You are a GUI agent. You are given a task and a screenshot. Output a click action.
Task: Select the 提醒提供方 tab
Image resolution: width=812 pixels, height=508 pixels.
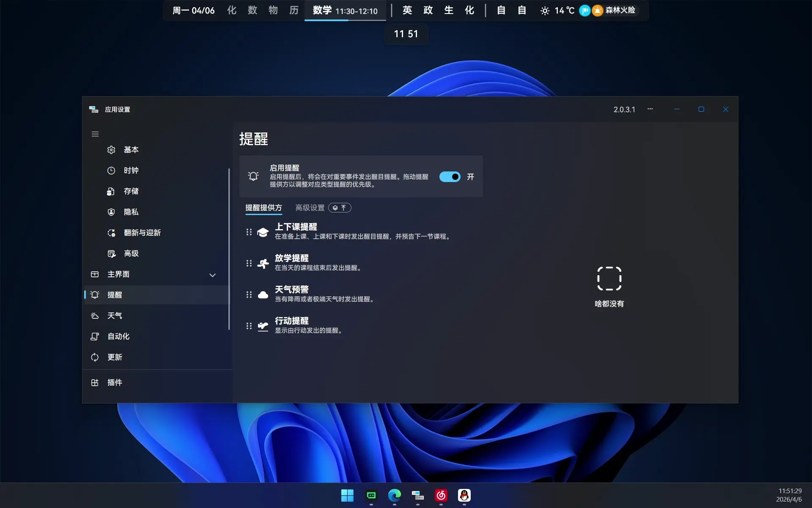coord(263,208)
